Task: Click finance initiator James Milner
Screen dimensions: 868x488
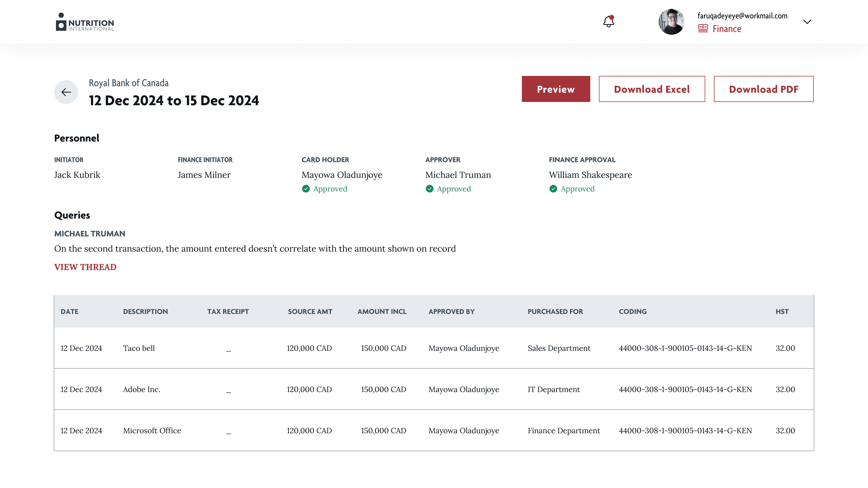Action: click(x=204, y=175)
